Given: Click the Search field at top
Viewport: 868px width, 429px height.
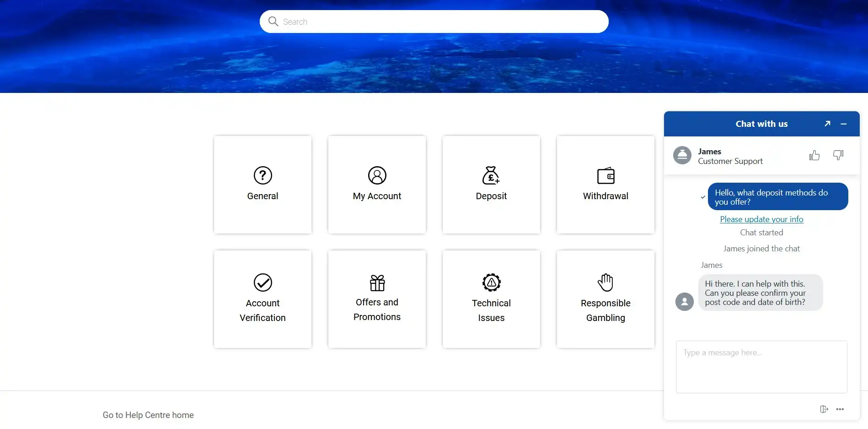Looking at the screenshot, I should pyautogui.click(x=439, y=22).
